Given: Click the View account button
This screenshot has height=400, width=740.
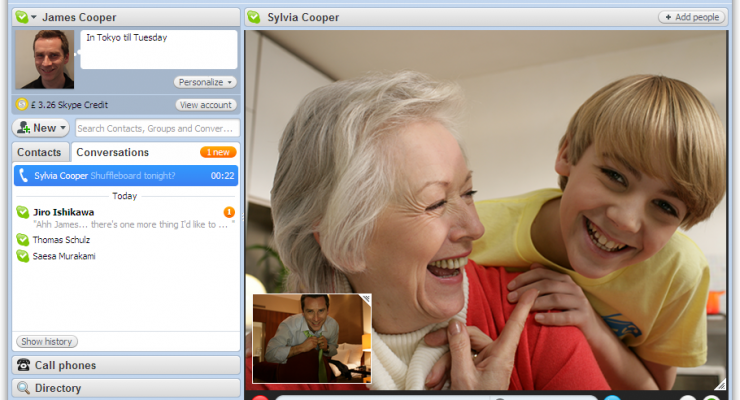Looking at the screenshot, I should [x=206, y=105].
